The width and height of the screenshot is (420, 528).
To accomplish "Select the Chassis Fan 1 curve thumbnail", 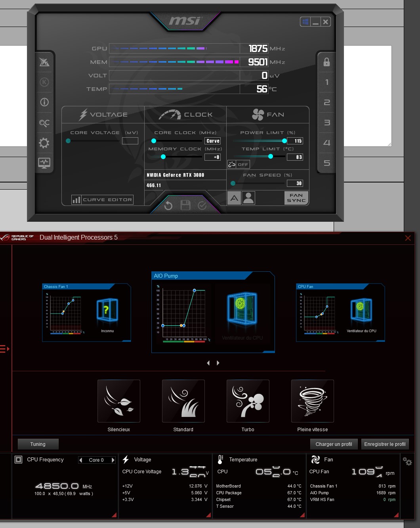I will coord(86,313).
